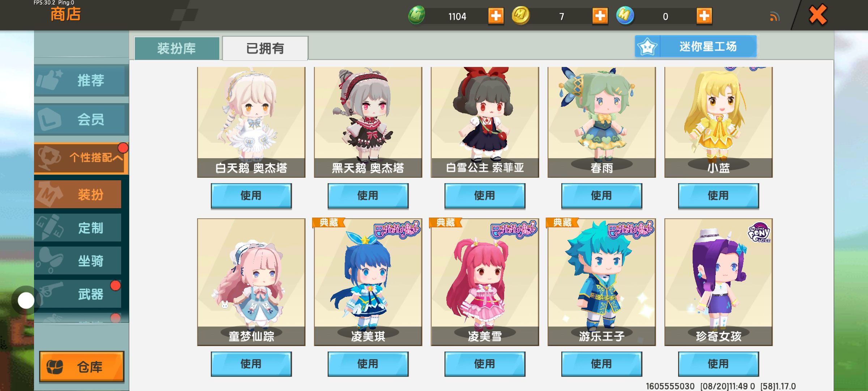The image size is (868, 391).
Task: Add more green mini beans currency
Action: click(x=496, y=16)
